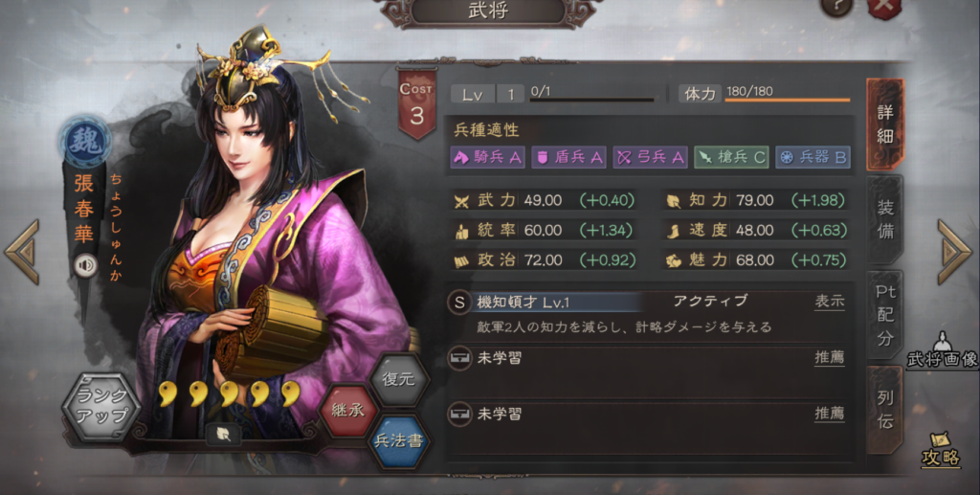This screenshot has height=495, width=980.
Task: Select the 騎兵 A aptitude badge
Action: tap(488, 157)
